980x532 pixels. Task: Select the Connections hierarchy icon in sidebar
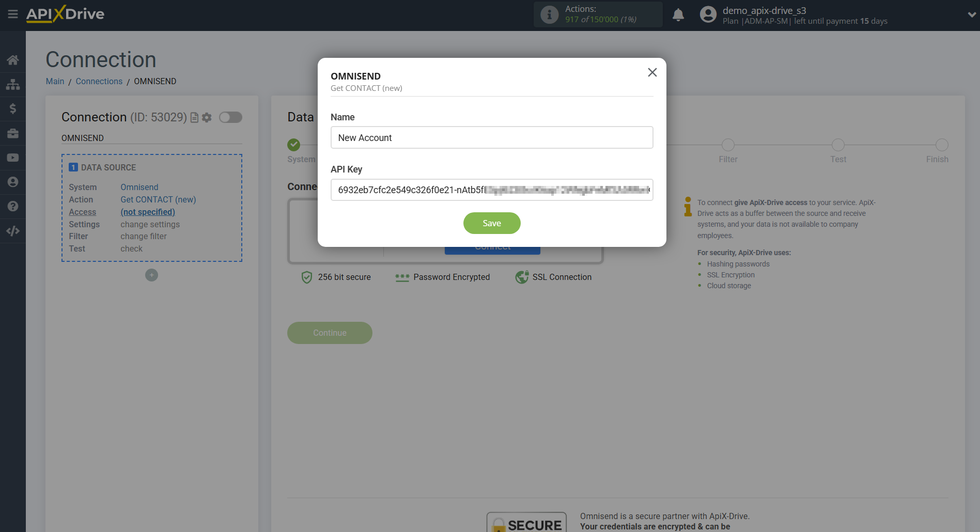click(13, 84)
